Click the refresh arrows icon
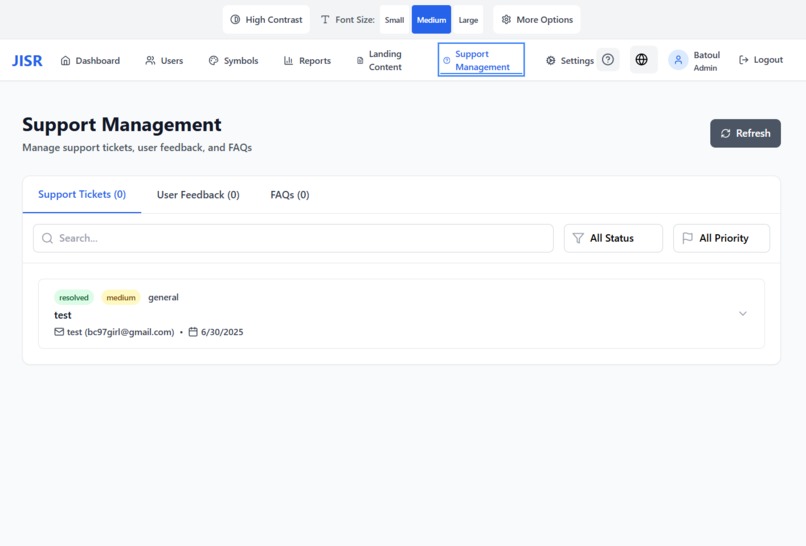Viewport: 806px width, 546px height. 725,134
